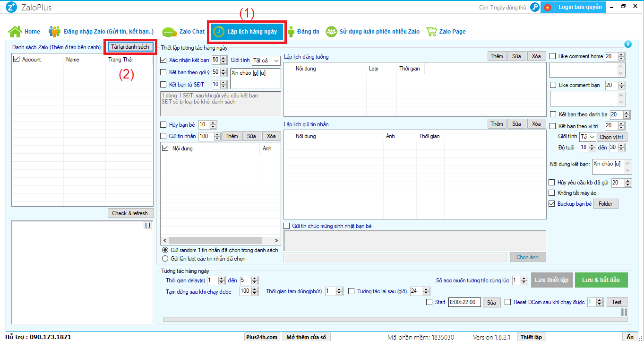
Task: Open the Giới tính Tất cả dropdown
Action: [266, 61]
